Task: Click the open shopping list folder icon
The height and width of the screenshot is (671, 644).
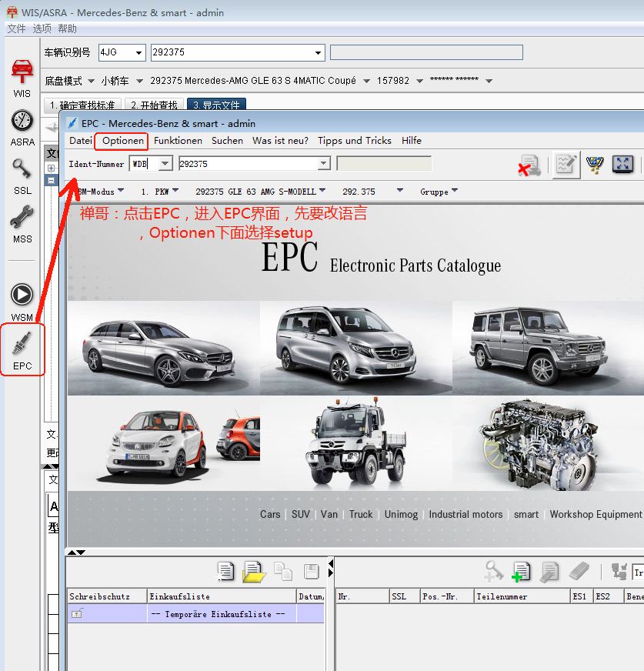Action: pyautogui.click(x=254, y=571)
